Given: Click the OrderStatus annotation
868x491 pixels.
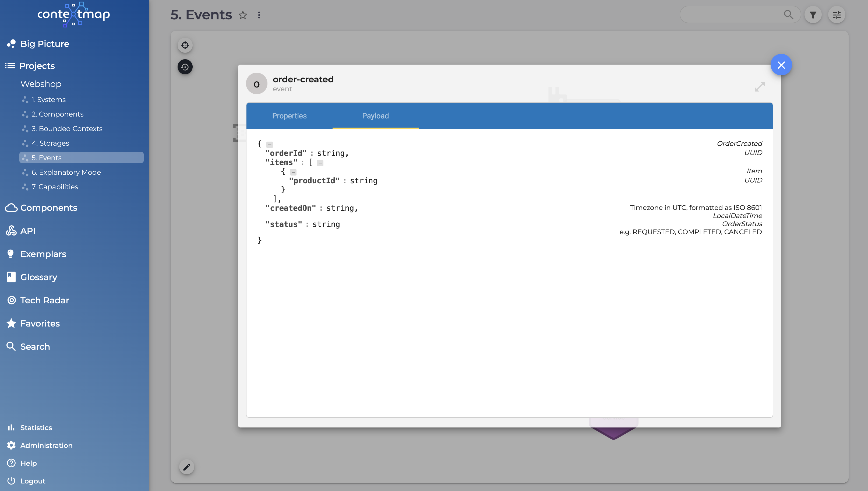Looking at the screenshot, I should pos(742,224).
